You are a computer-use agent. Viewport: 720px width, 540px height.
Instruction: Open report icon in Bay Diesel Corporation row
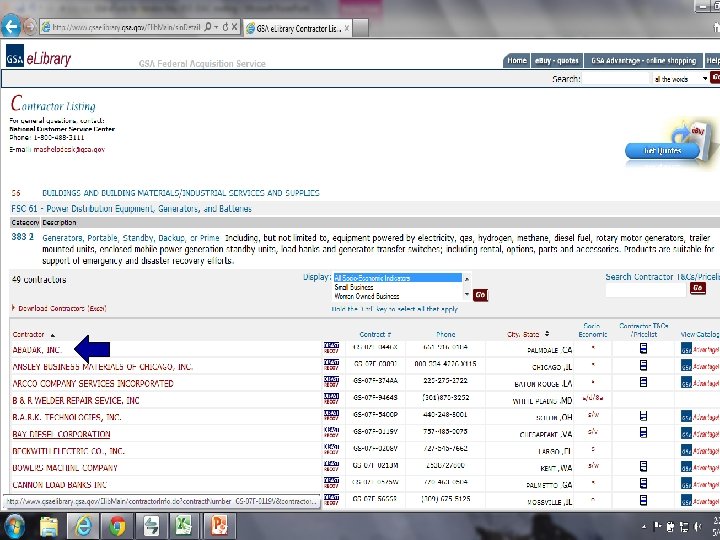331,433
